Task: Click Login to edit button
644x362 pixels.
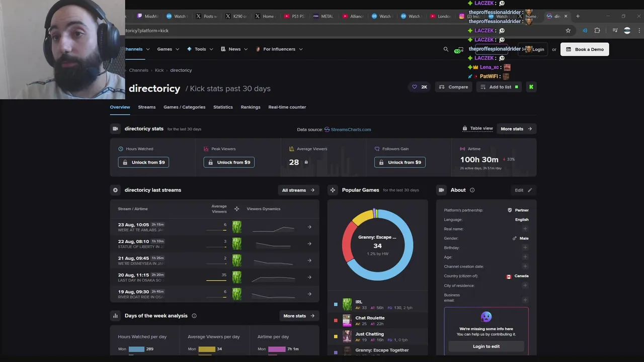Action: (486, 346)
